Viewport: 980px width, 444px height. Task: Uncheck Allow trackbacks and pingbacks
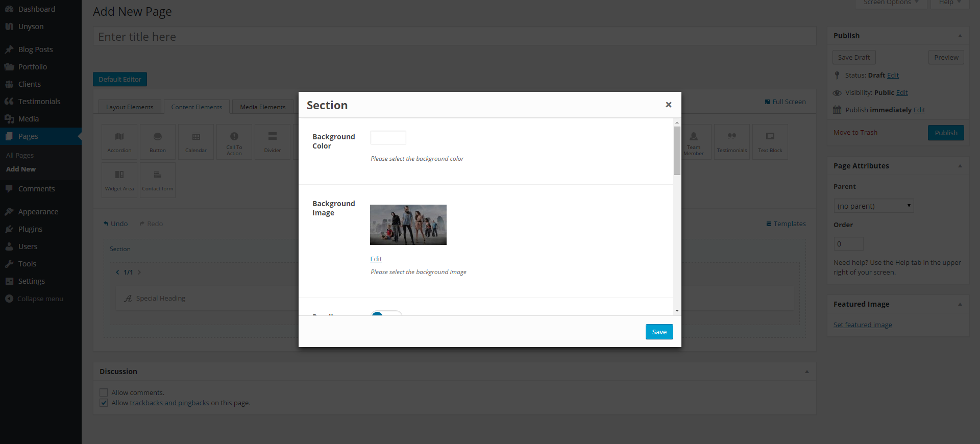click(104, 403)
